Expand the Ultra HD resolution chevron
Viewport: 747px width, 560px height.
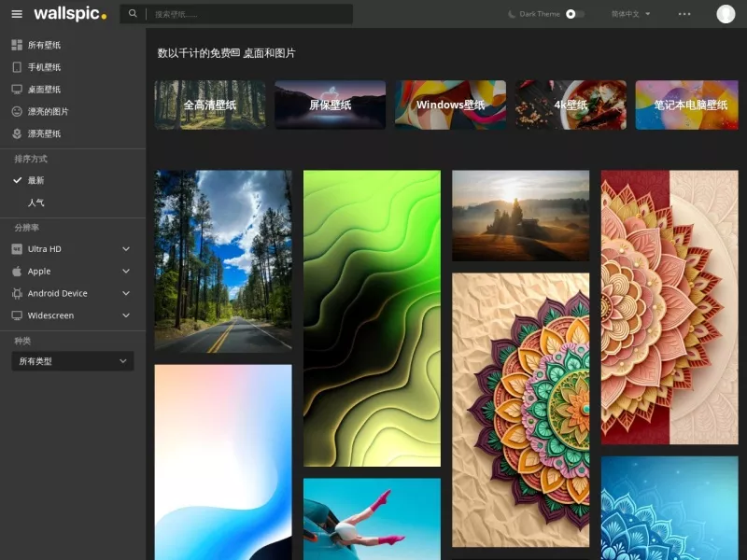[126, 249]
